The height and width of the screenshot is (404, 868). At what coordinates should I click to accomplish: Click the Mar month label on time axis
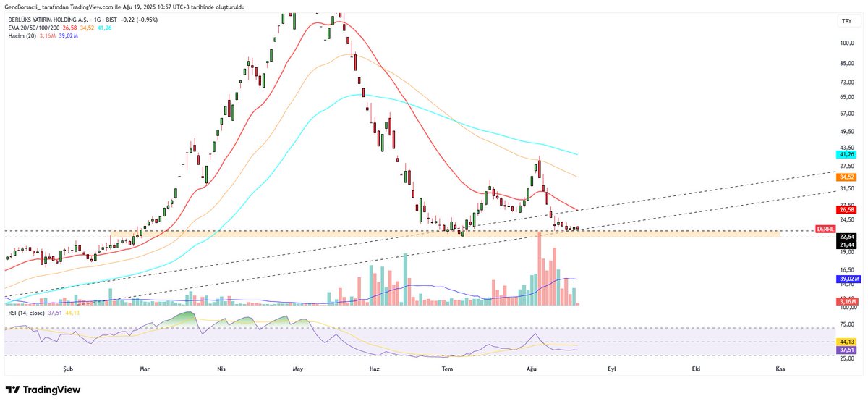(x=145, y=369)
